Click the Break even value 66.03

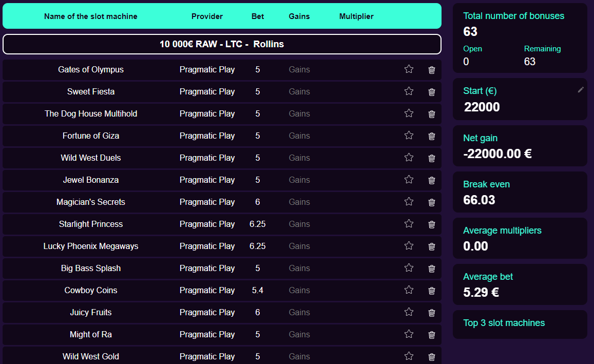[479, 200]
